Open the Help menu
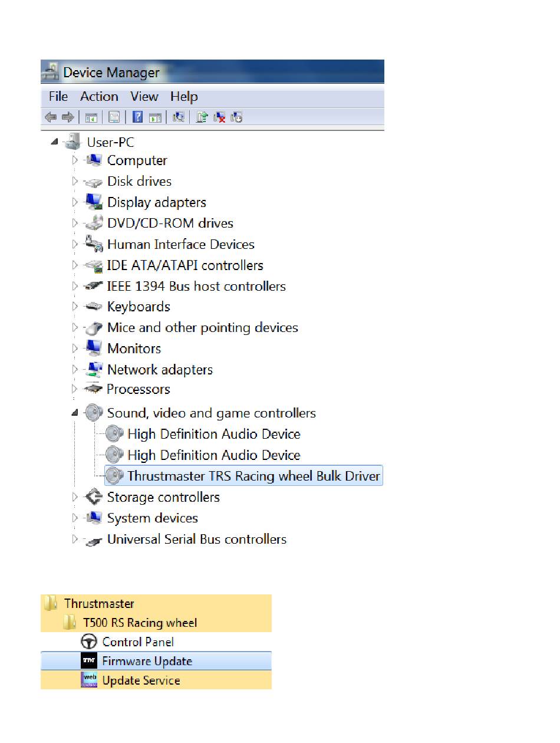The width and height of the screenshot is (560, 743). click(184, 96)
